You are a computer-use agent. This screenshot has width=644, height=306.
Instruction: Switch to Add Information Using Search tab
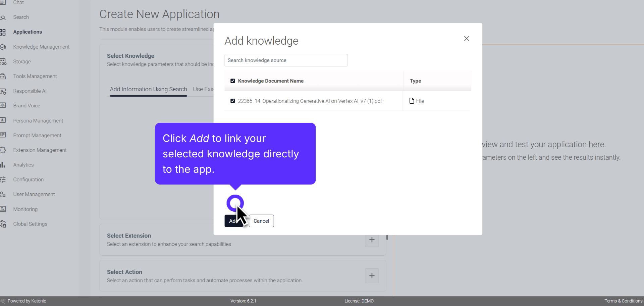tap(148, 89)
